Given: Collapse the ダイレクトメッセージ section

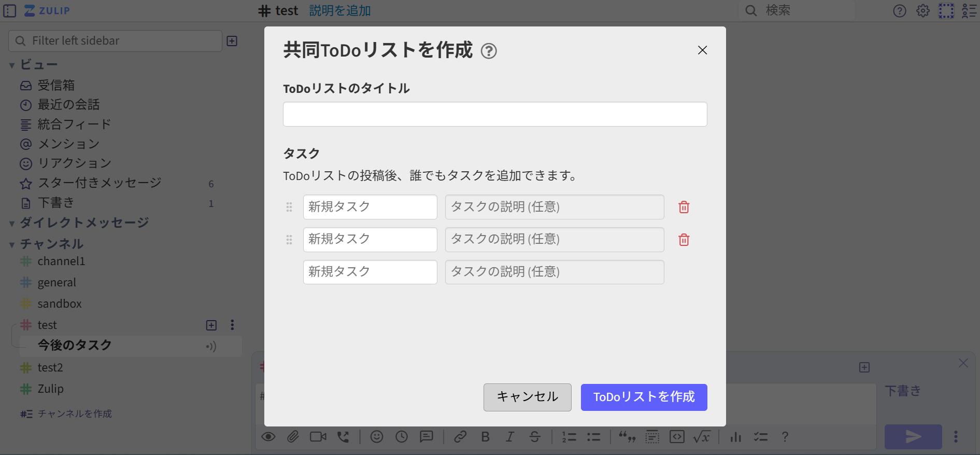Looking at the screenshot, I should coord(12,224).
